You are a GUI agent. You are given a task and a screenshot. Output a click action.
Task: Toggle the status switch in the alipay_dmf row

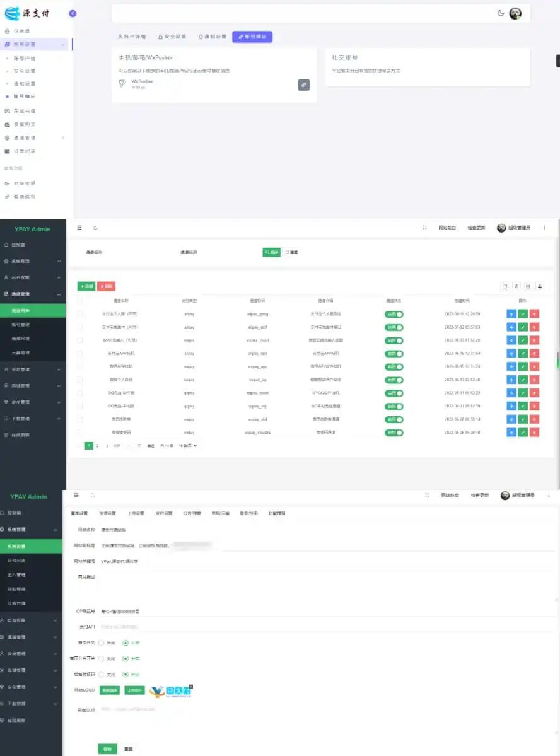coord(394,327)
